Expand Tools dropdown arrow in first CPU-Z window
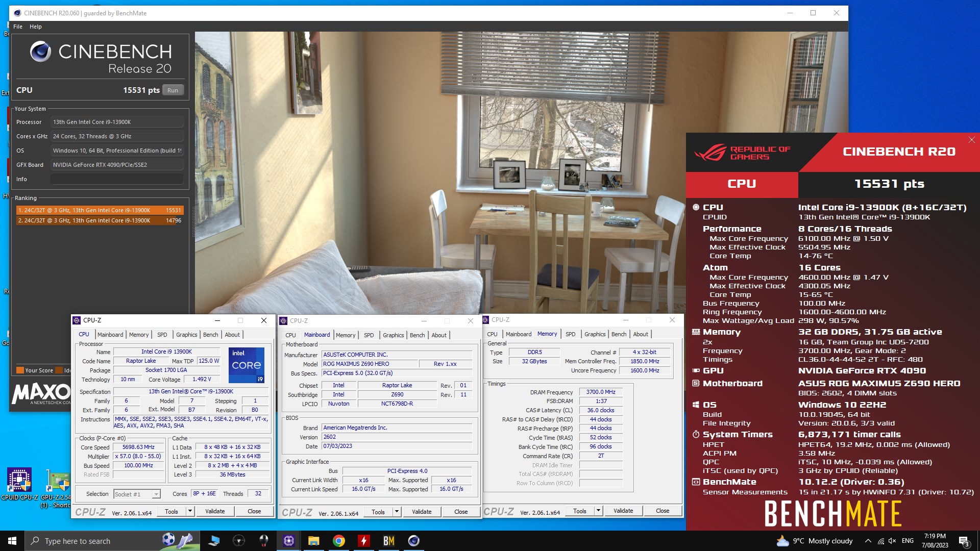The height and width of the screenshot is (551, 980). coord(190,511)
